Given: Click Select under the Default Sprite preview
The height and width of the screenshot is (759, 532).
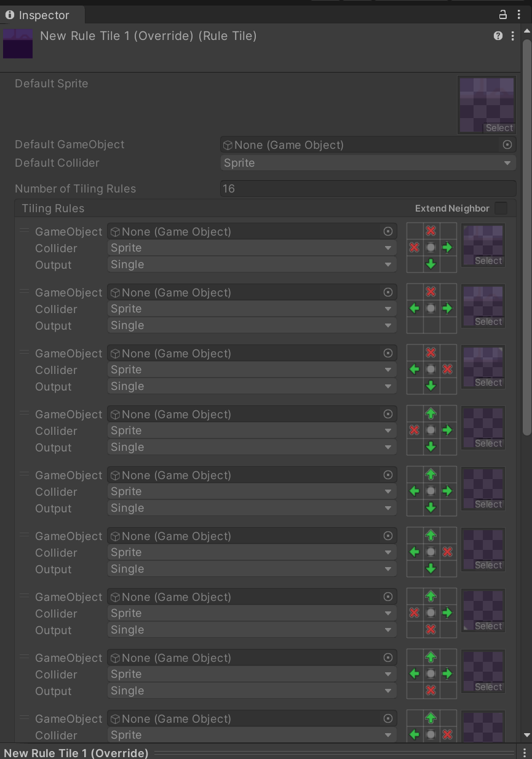Looking at the screenshot, I should click(x=499, y=127).
